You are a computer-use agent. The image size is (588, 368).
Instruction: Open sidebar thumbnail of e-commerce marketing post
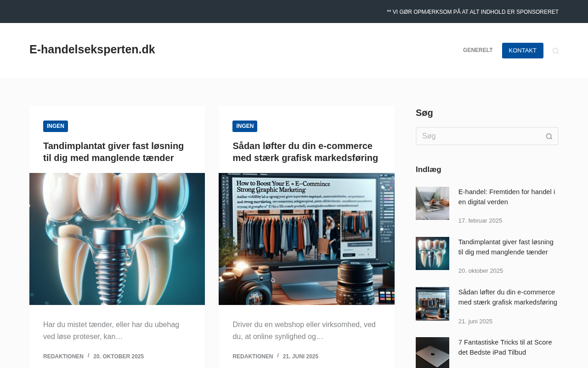[432, 304]
